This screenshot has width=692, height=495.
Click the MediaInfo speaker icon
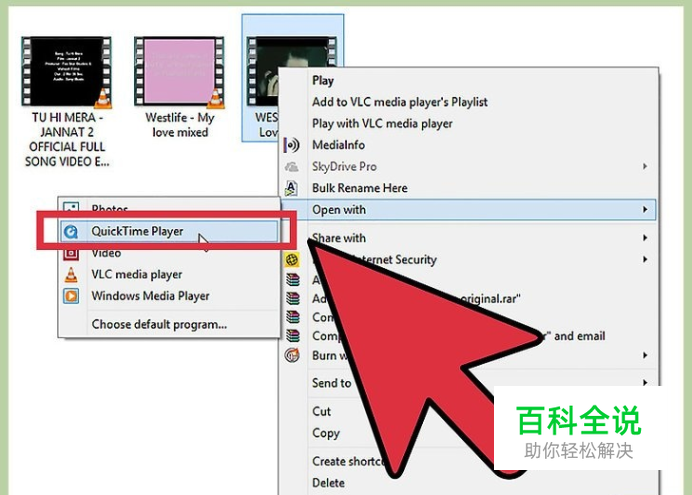click(x=292, y=145)
